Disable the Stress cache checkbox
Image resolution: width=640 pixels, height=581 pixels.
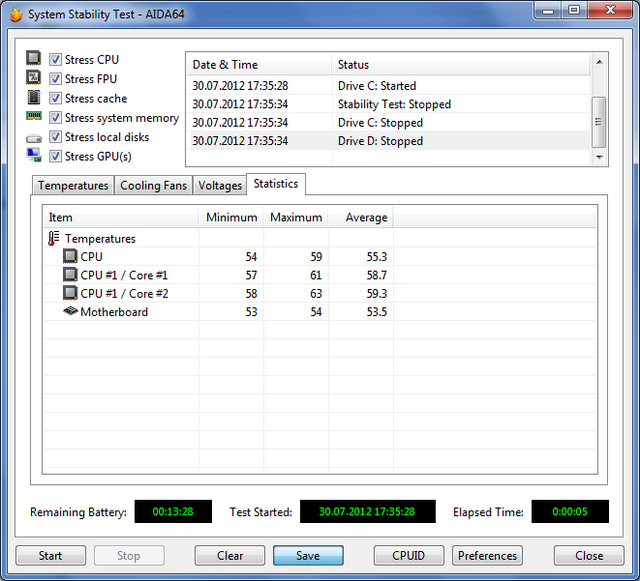[56, 98]
